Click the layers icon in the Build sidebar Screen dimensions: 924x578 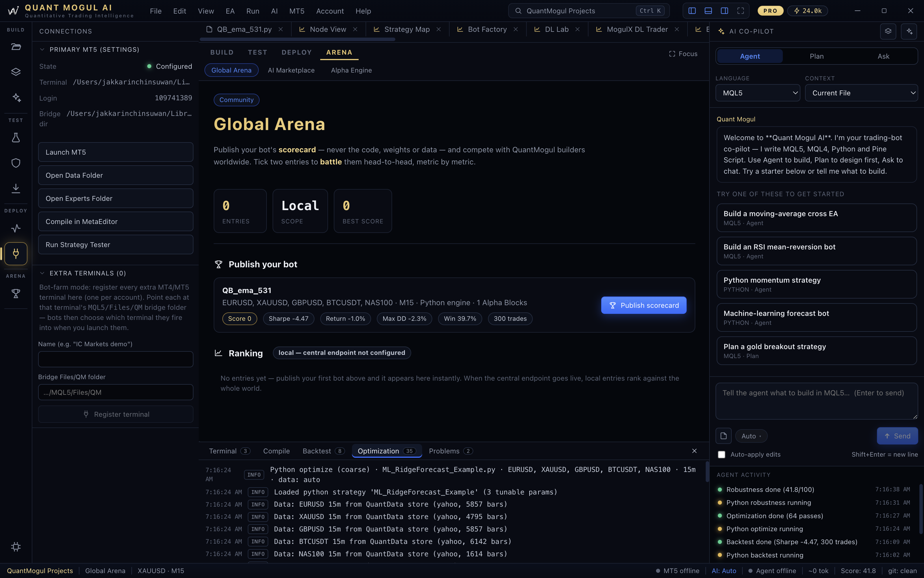[16, 72]
